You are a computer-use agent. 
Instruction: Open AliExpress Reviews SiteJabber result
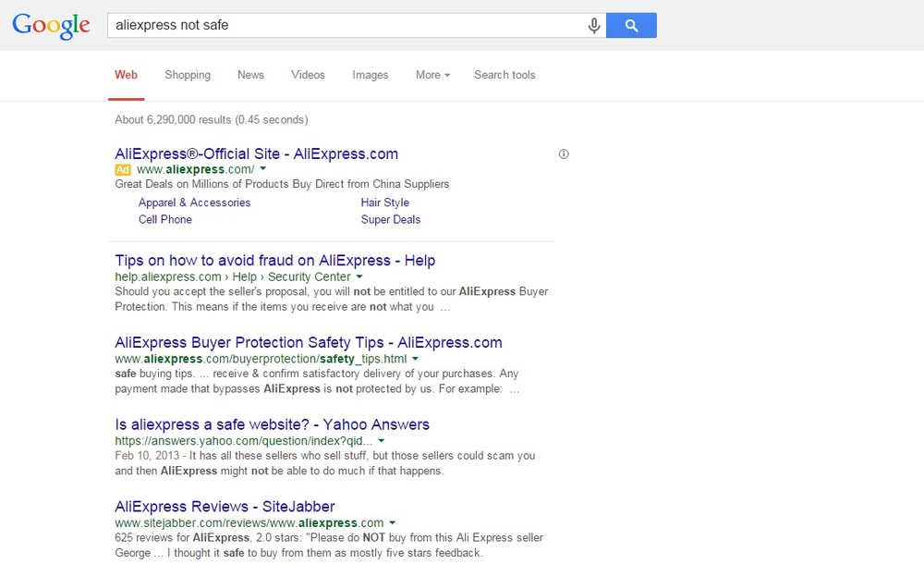point(225,506)
